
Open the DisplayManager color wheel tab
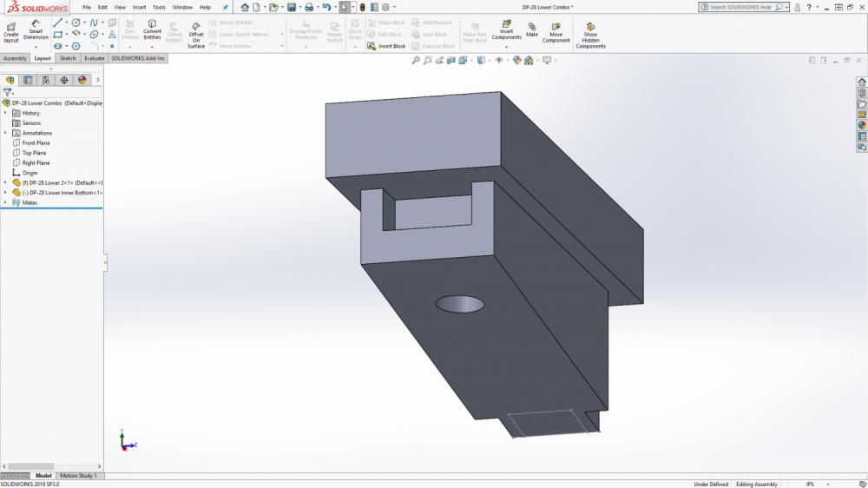[x=82, y=80]
